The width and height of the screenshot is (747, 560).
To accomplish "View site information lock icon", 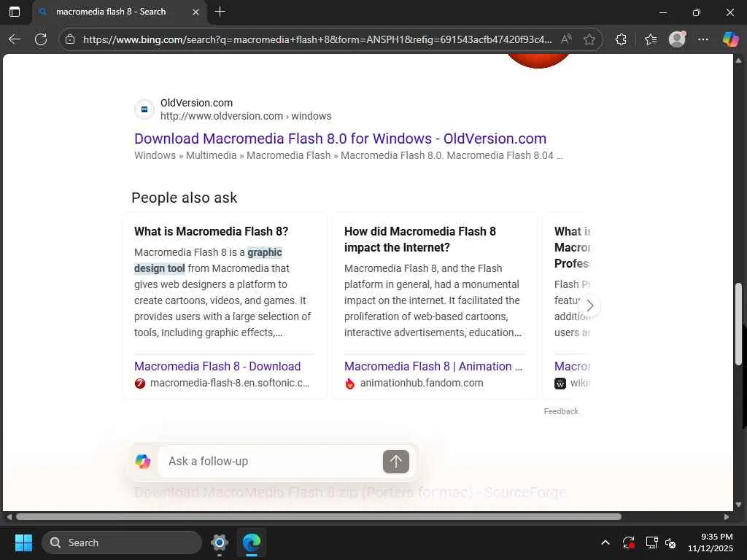I will 70,39.
